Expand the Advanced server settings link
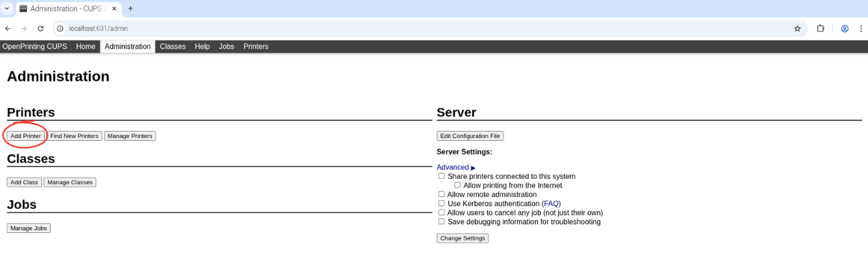 click(456, 168)
